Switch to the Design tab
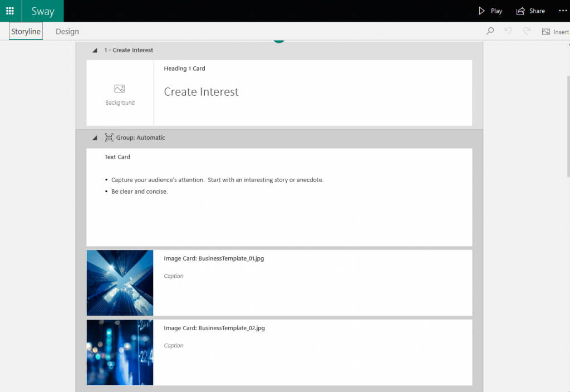 (x=67, y=32)
